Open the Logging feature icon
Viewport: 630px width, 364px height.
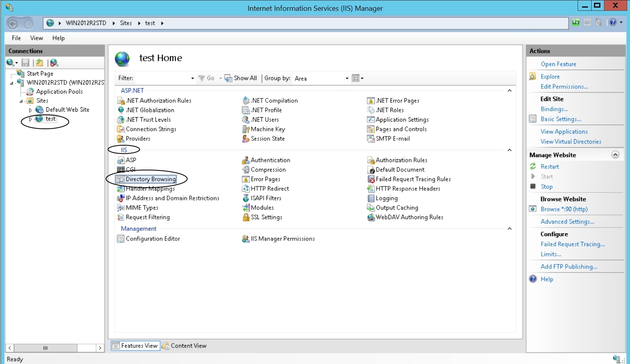(371, 198)
